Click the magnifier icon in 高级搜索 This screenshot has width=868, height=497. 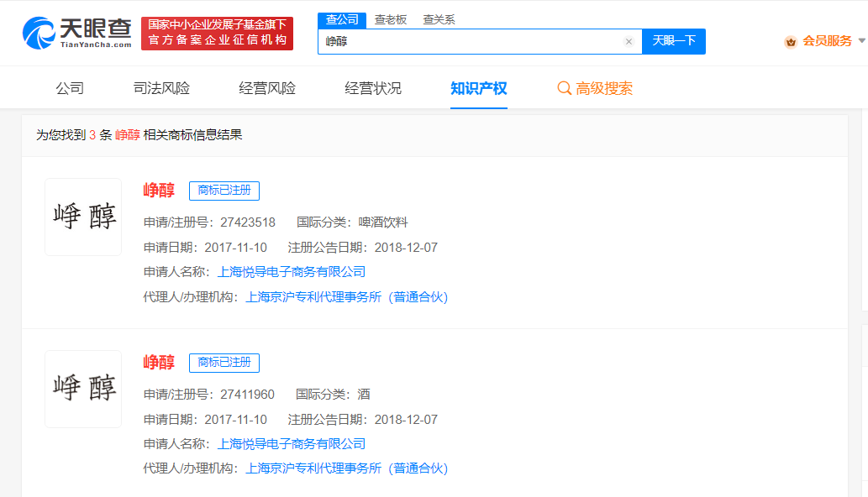pyautogui.click(x=564, y=88)
